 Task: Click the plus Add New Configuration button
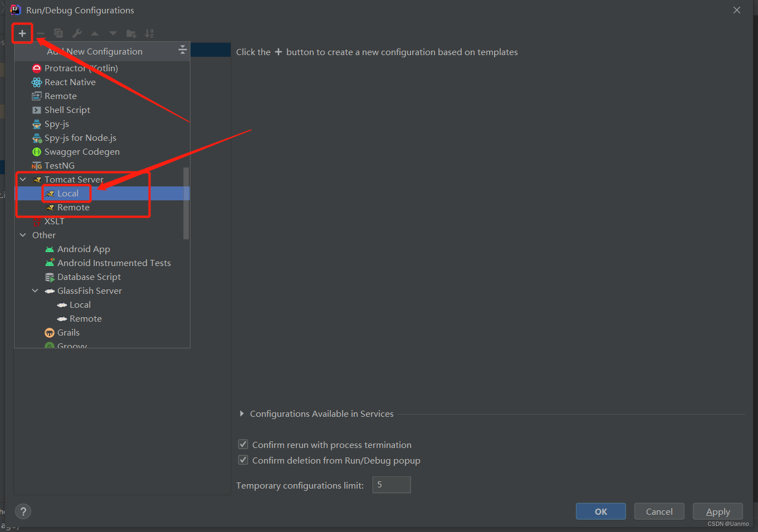coord(22,33)
